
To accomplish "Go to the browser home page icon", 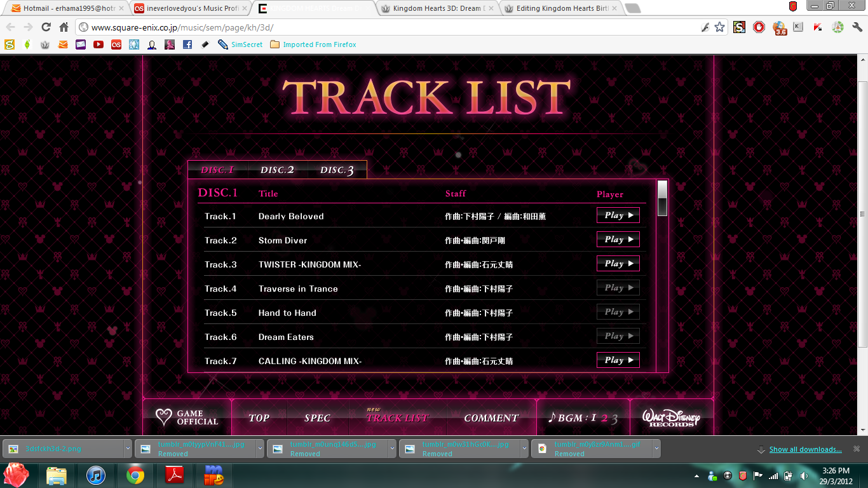I will (x=64, y=27).
